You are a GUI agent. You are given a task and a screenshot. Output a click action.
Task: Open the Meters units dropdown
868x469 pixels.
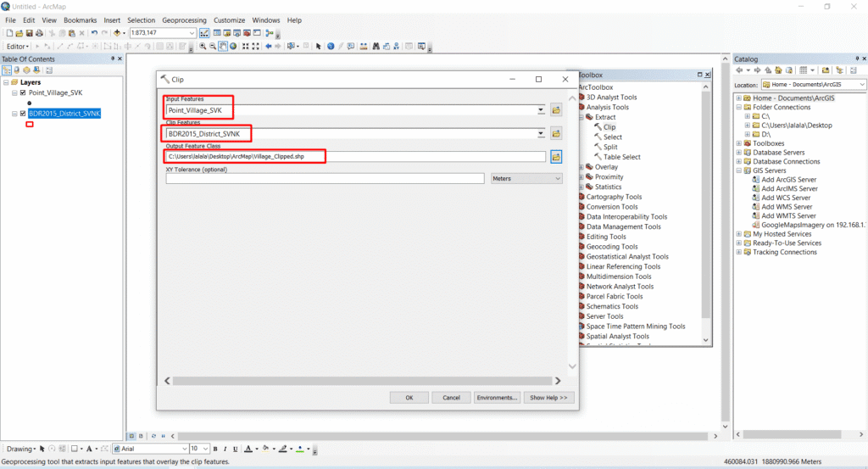pyautogui.click(x=526, y=178)
